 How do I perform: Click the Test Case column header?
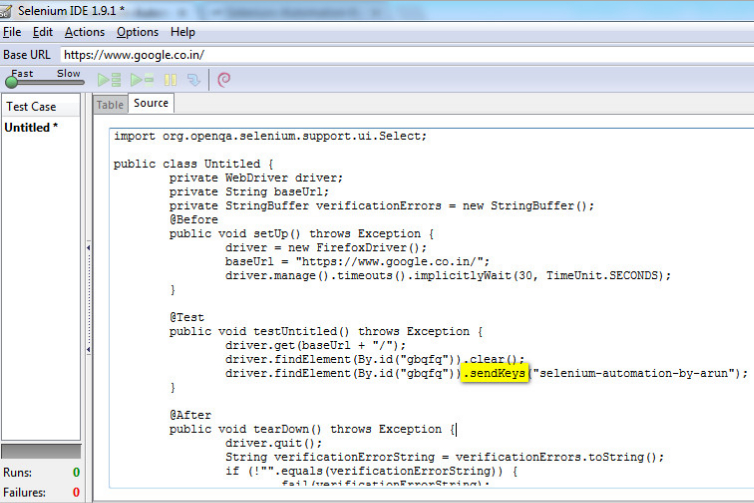point(41,106)
